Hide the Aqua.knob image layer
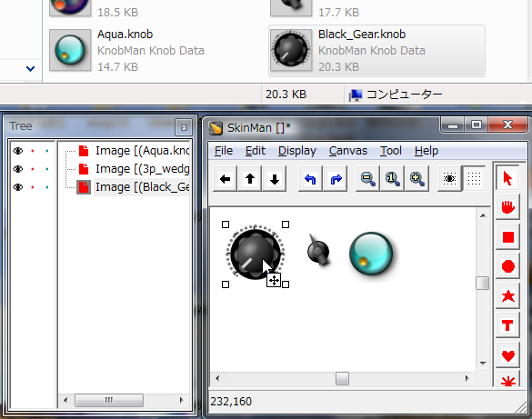 18,151
